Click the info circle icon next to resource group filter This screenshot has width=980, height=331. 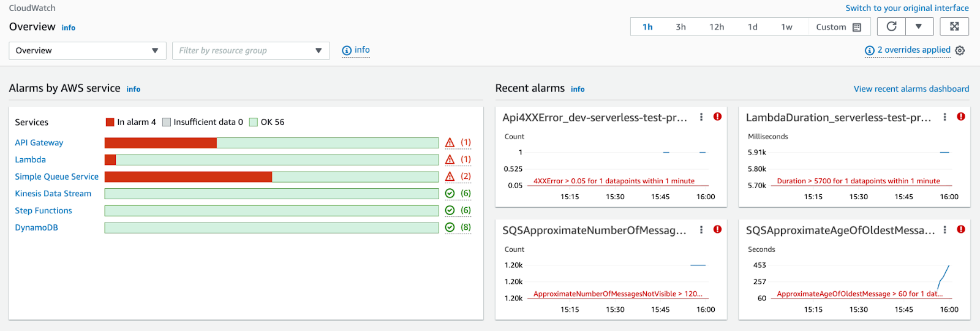point(347,50)
